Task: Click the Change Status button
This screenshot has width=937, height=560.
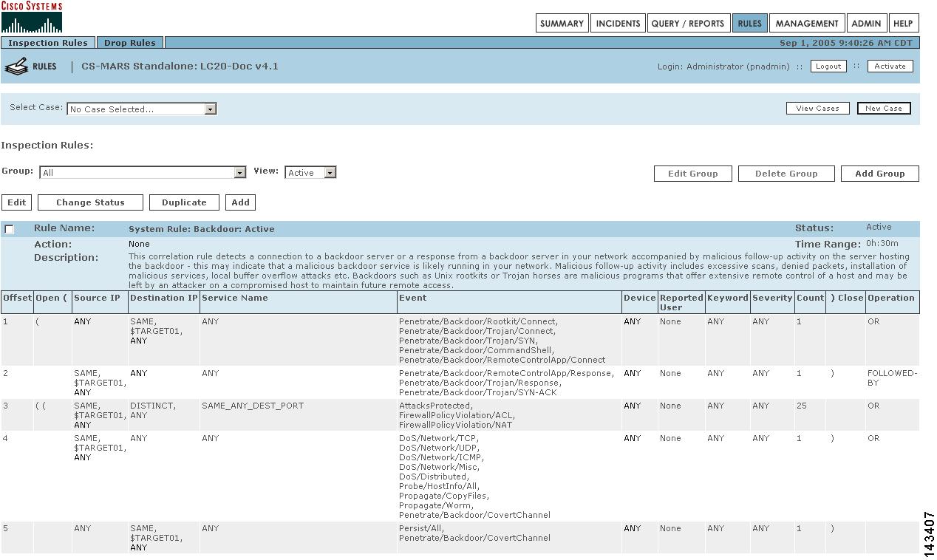Action: [x=90, y=202]
